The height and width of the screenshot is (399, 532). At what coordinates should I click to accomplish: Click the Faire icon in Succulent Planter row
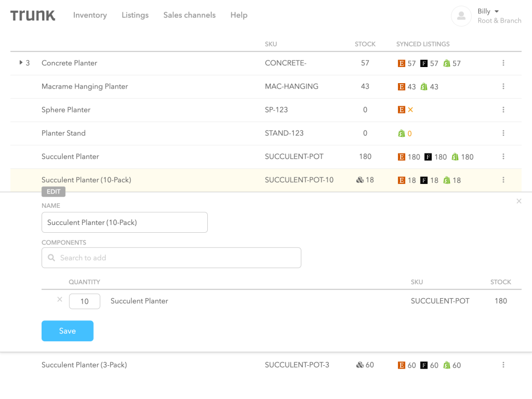coord(428,157)
